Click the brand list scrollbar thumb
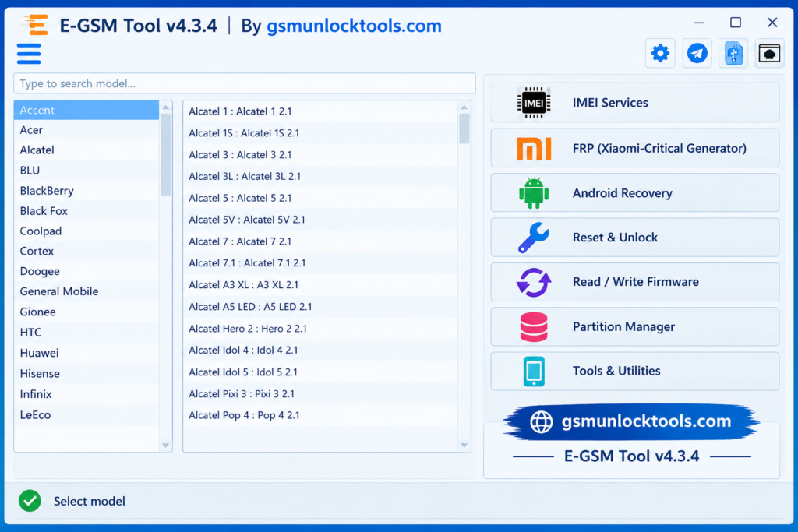 (x=165, y=154)
